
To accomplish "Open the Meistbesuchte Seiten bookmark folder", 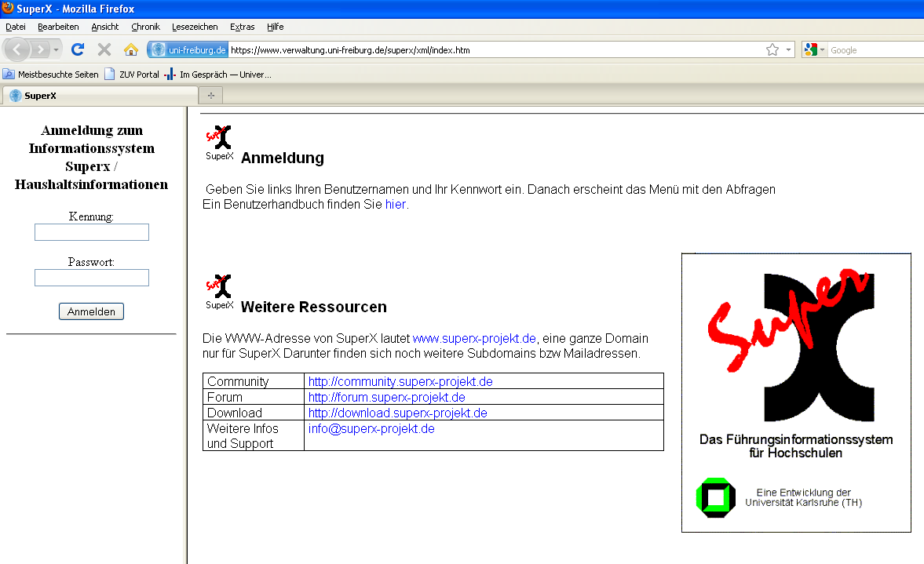I will pyautogui.click(x=51, y=75).
